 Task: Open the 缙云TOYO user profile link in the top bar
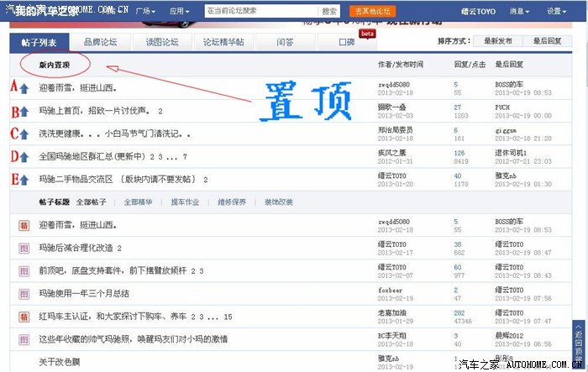coord(478,11)
